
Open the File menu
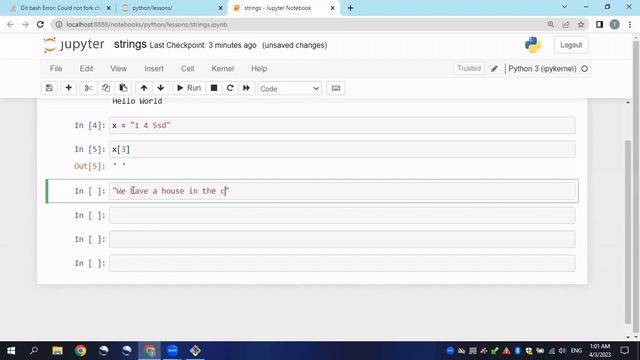click(x=56, y=69)
